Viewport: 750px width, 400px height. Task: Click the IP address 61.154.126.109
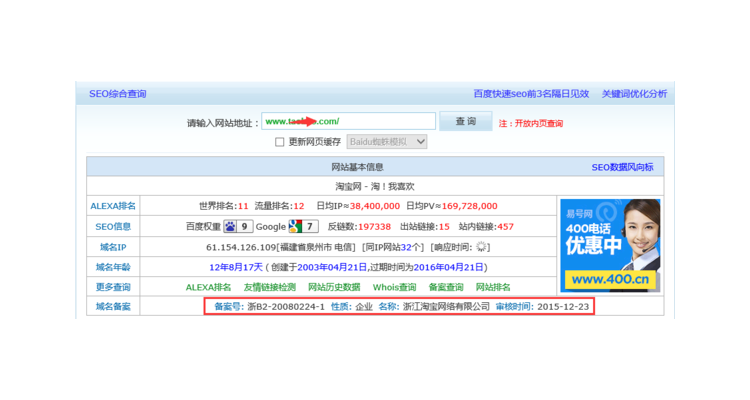(x=241, y=247)
